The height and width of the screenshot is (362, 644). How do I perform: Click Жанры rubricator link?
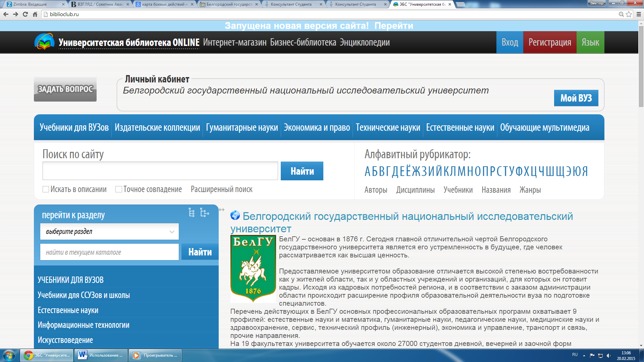point(530,190)
